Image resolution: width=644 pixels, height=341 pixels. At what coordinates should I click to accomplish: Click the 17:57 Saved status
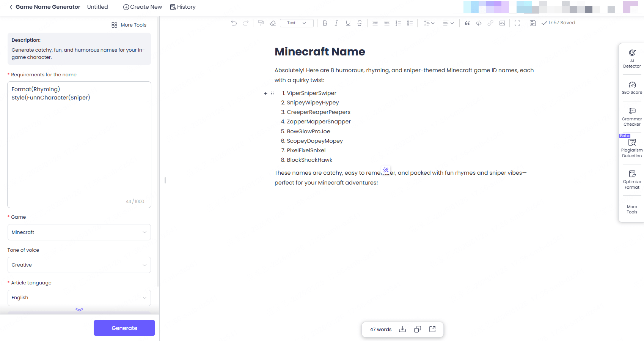(558, 23)
